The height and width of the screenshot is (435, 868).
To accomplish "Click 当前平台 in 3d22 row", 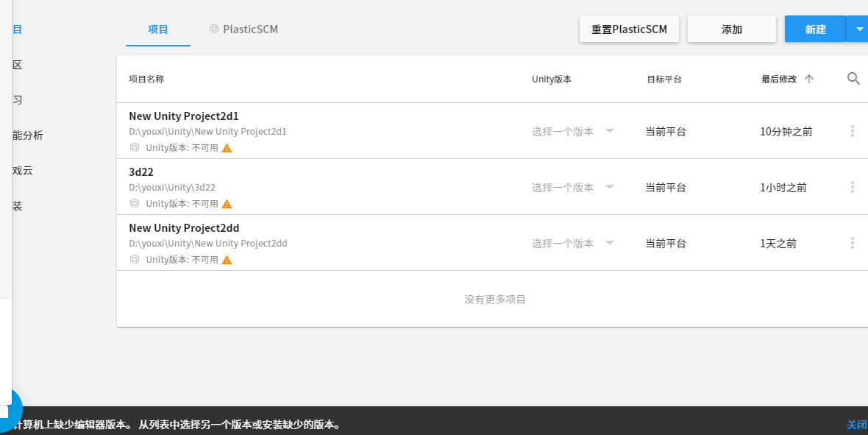I will 666,188.
